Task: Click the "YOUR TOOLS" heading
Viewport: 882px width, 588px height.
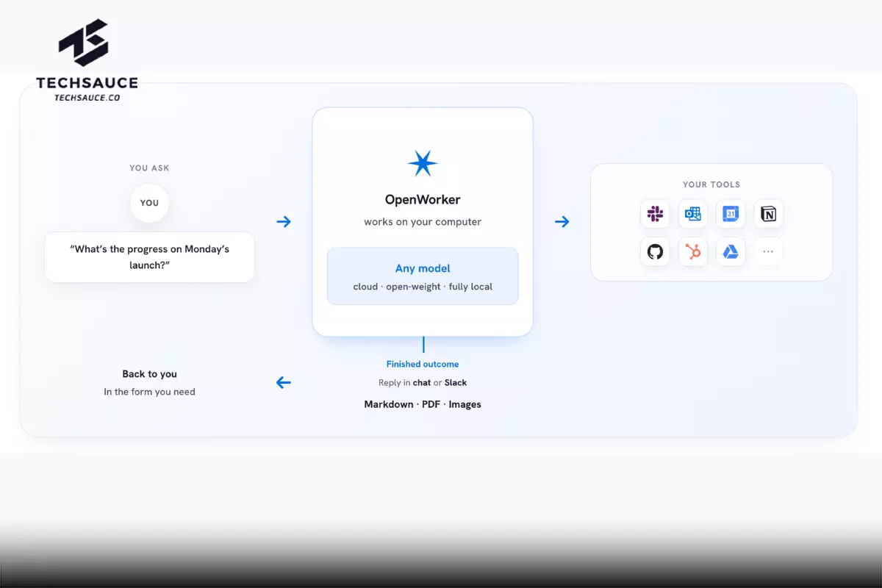Action: (711, 184)
